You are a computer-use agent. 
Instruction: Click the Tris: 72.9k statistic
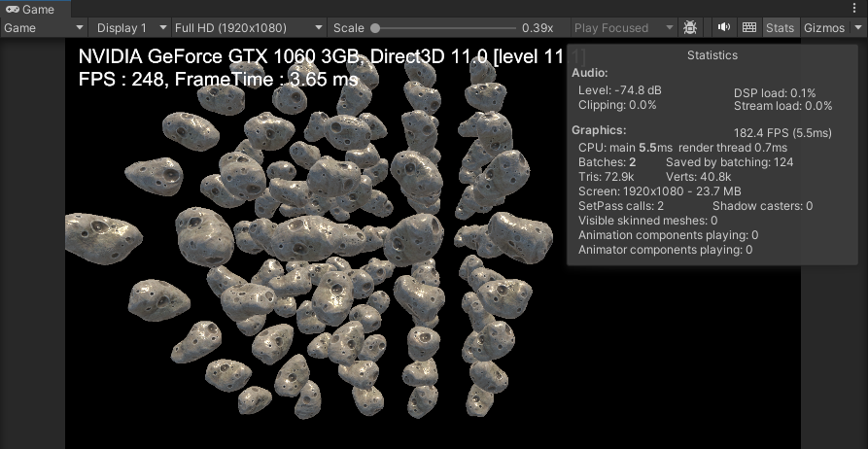coord(607,177)
